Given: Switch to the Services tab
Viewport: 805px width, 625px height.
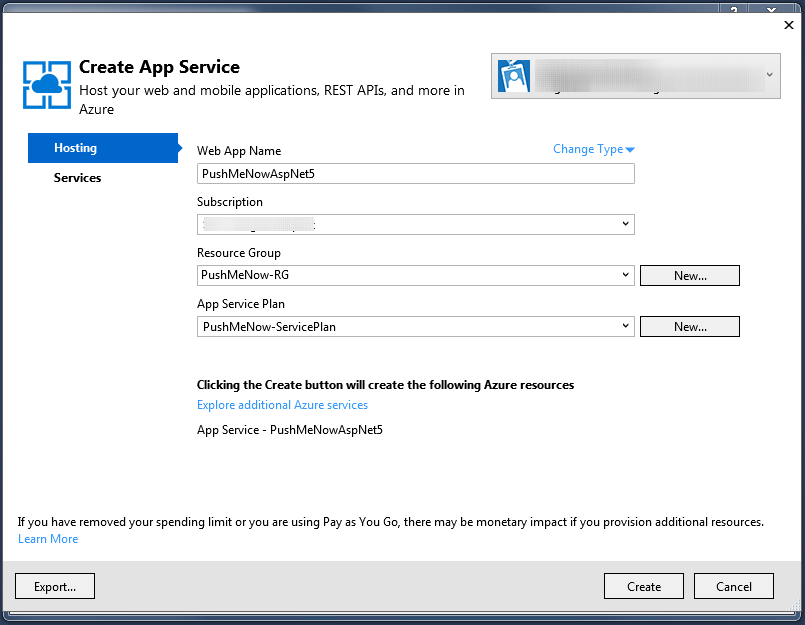Looking at the screenshot, I should [x=78, y=178].
